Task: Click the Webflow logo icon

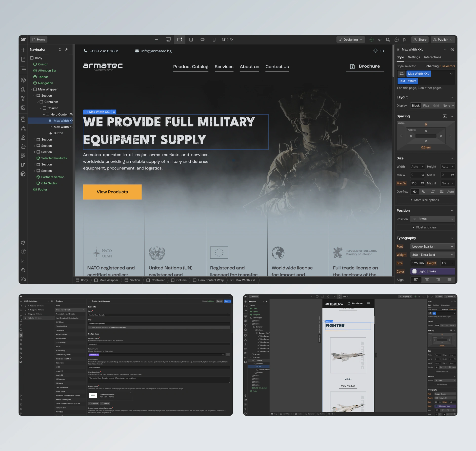Action: tap(23, 39)
